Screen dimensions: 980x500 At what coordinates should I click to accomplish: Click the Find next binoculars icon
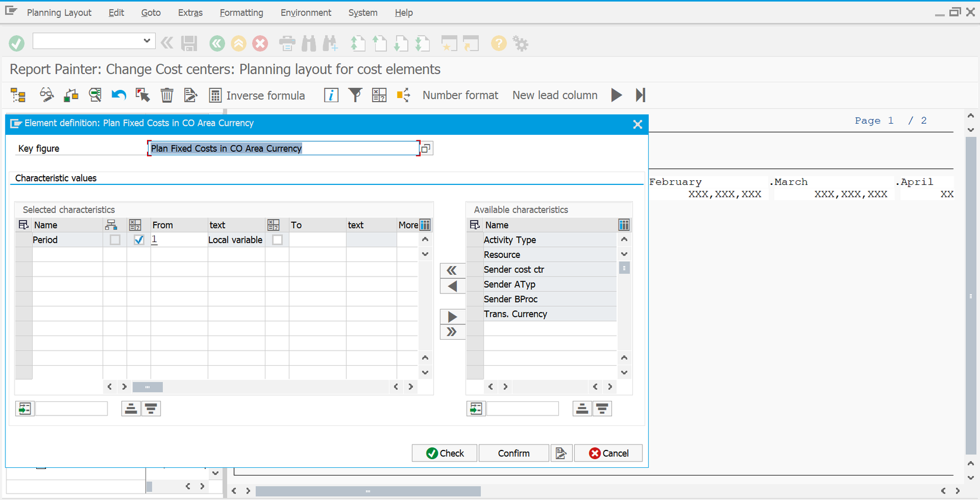click(330, 43)
